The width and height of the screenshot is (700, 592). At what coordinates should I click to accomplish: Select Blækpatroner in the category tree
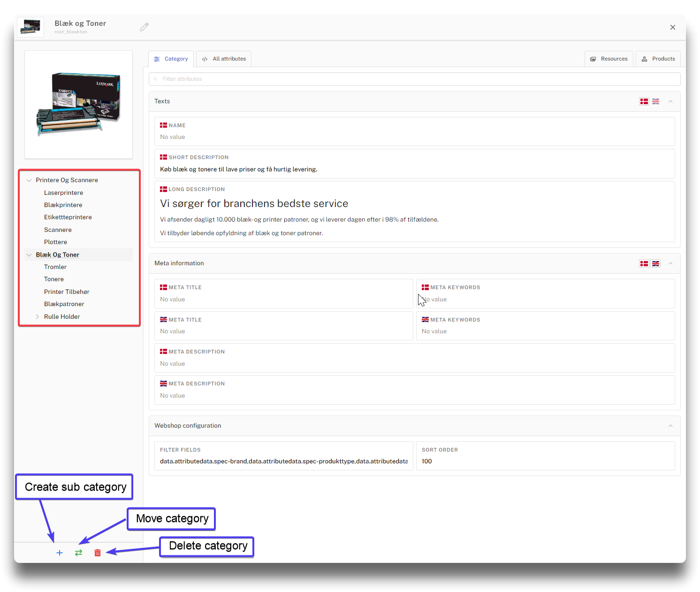64,304
